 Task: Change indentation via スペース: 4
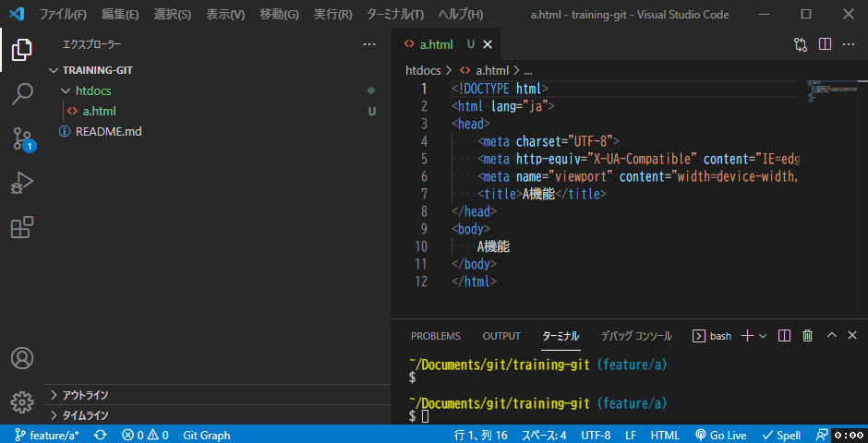[x=544, y=436]
